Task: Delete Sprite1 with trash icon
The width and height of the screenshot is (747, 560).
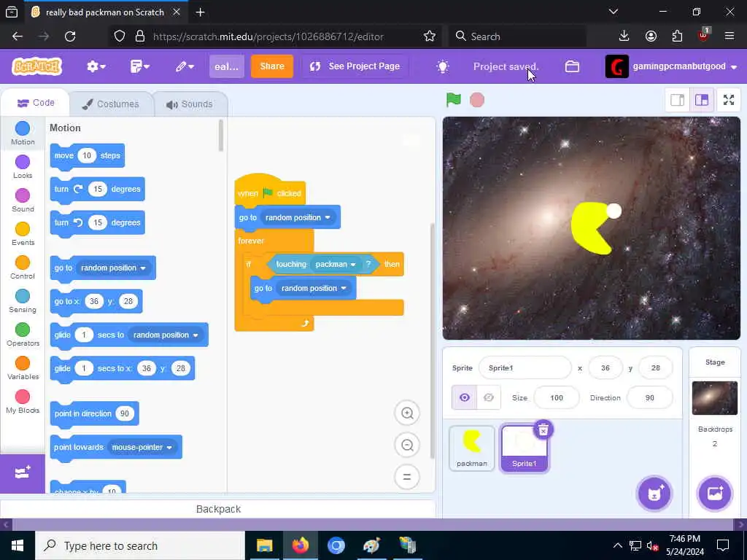Action: pos(543,429)
